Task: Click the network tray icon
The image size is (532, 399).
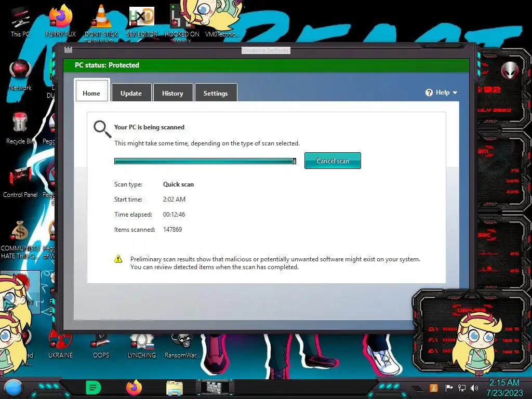Action: point(462,388)
